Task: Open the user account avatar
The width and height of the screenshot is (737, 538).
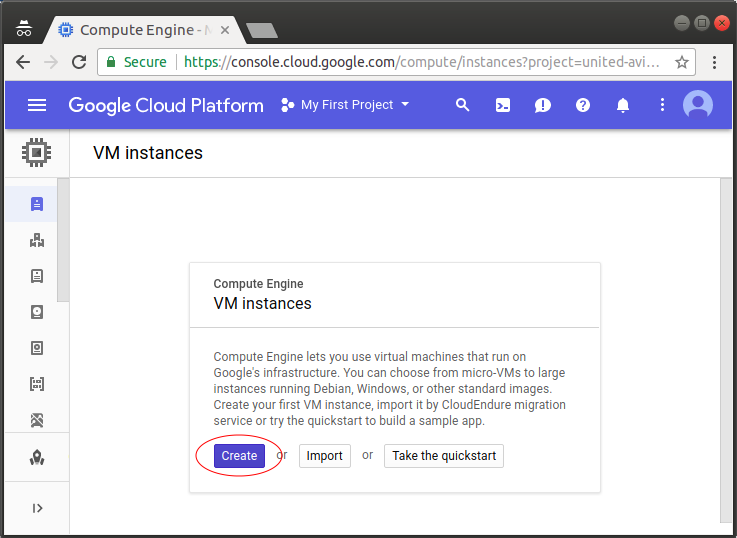Action: coord(698,105)
